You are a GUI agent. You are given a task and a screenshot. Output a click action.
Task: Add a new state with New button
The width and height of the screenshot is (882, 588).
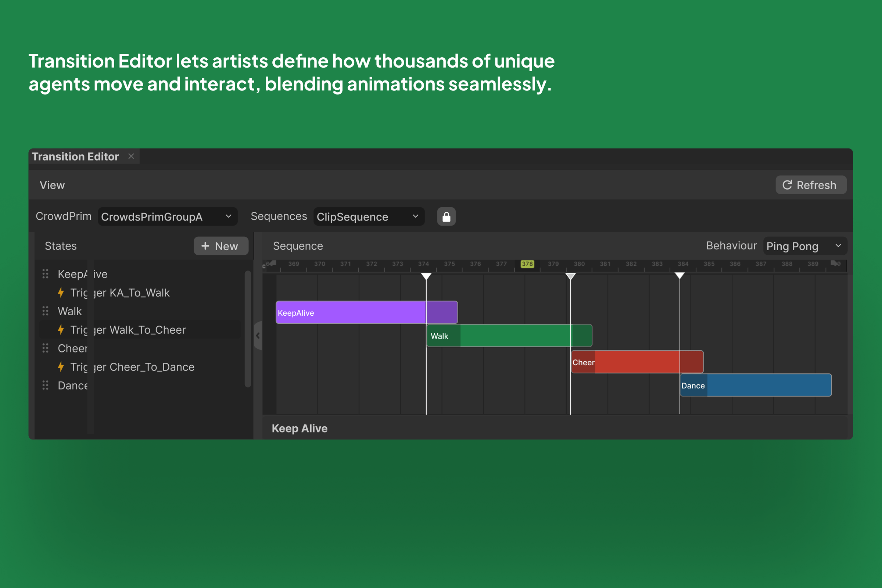[221, 246]
